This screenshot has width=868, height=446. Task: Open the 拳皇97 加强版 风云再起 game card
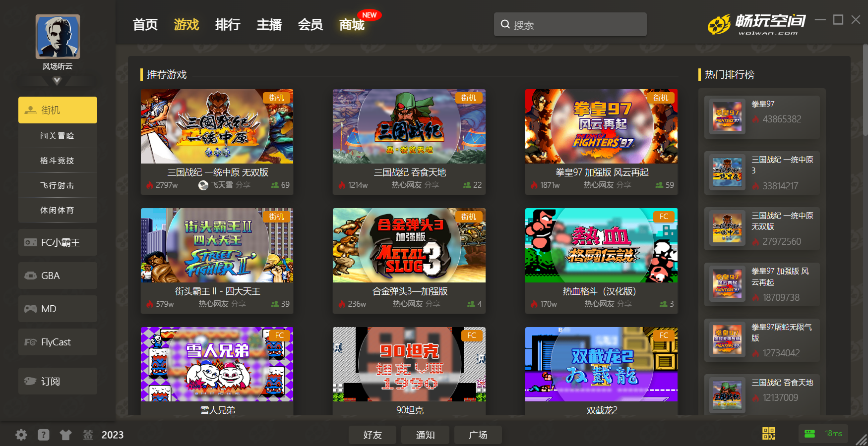click(601, 142)
